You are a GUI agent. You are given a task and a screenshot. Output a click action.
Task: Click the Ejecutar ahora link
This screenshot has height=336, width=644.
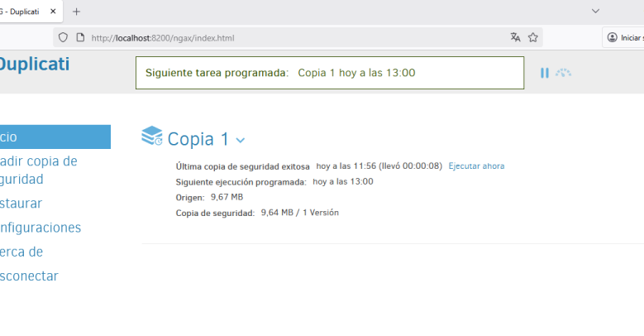476,166
